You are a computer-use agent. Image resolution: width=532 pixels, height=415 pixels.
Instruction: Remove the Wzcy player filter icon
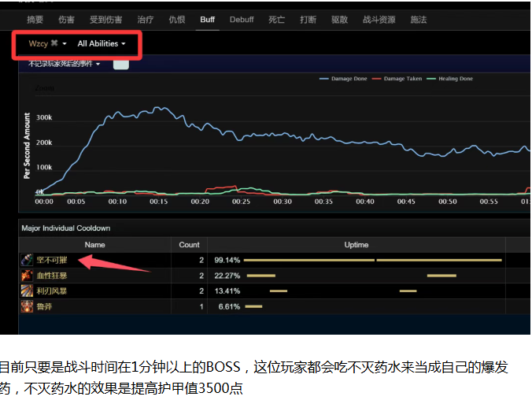point(54,44)
